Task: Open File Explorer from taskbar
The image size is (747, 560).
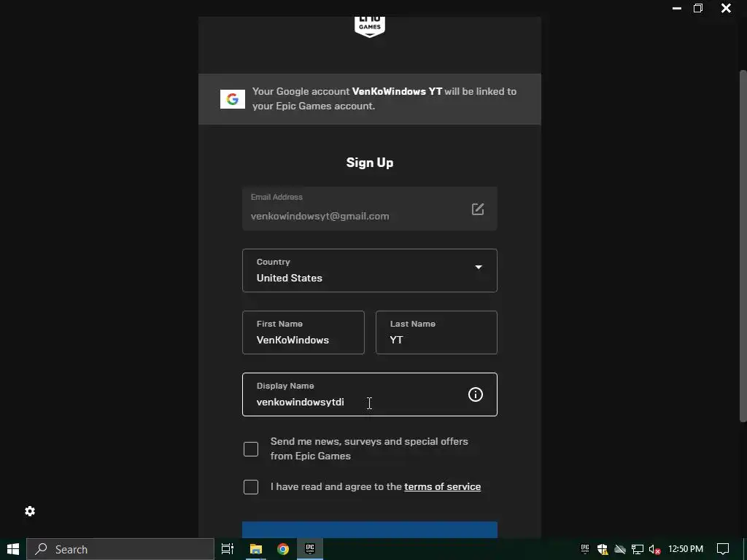Action: point(256,549)
